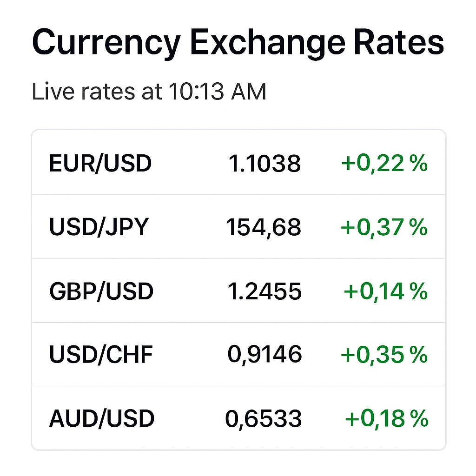Image resolution: width=476 pixels, height=476 pixels.
Task: Click the word "Exchange" in the heading
Action: click(x=267, y=43)
